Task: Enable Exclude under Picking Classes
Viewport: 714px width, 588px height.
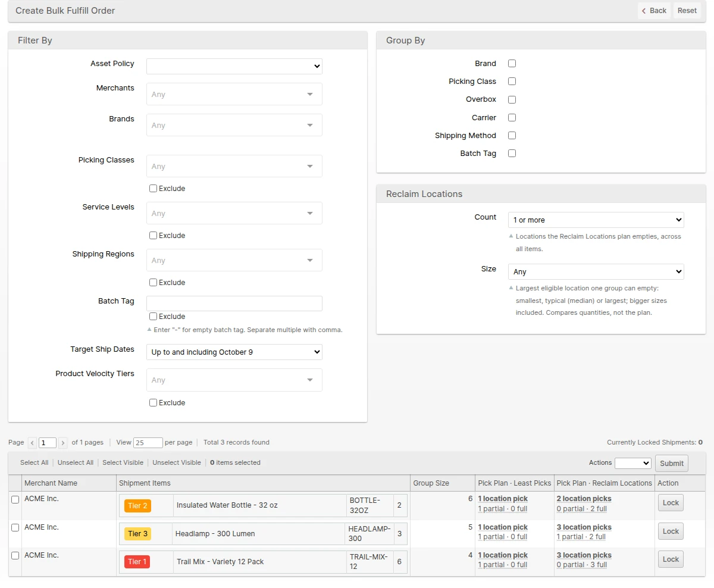Action: [153, 188]
